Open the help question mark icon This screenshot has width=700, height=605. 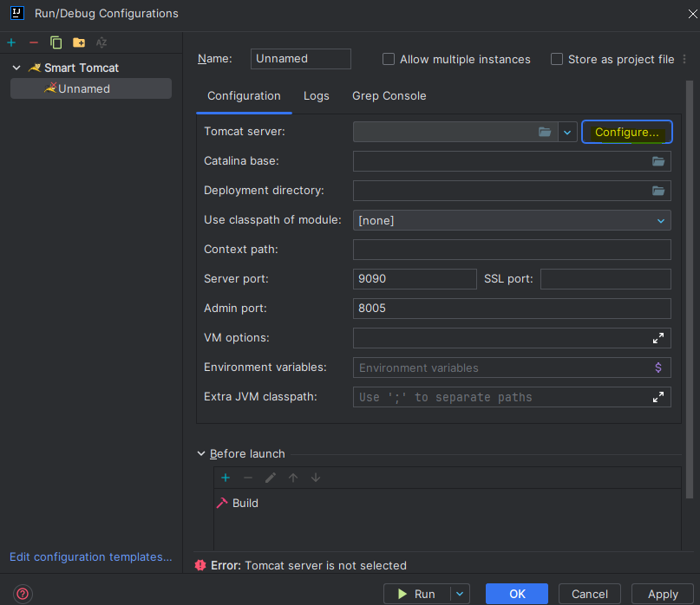pyautogui.click(x=23, y=594)
